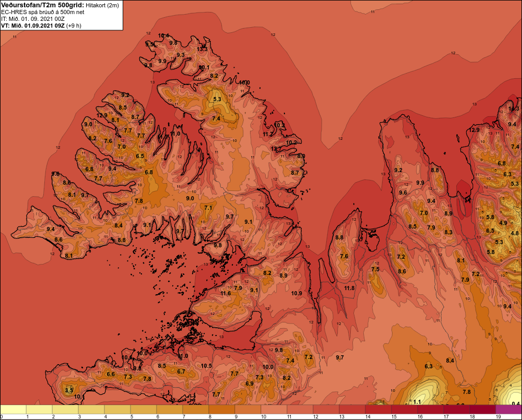Click the '7.5' temperature value
Image resolution: width=522 pixels, height=420 pixels.
coord(375,269)
